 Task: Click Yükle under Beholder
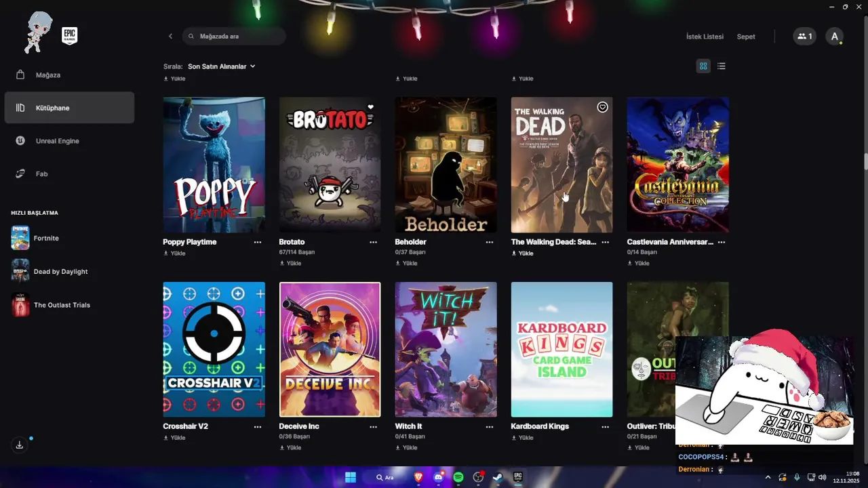click(406, 263)
